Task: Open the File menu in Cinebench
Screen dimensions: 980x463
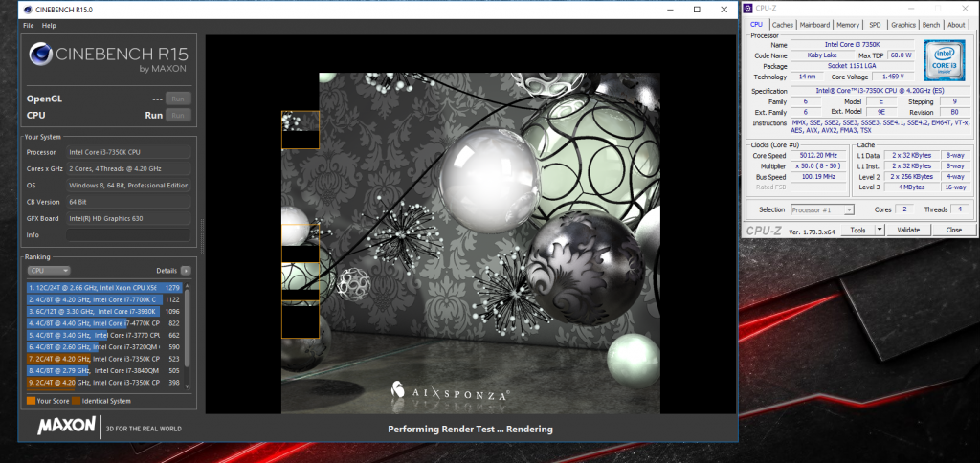Action: click(x=28, y=26)
